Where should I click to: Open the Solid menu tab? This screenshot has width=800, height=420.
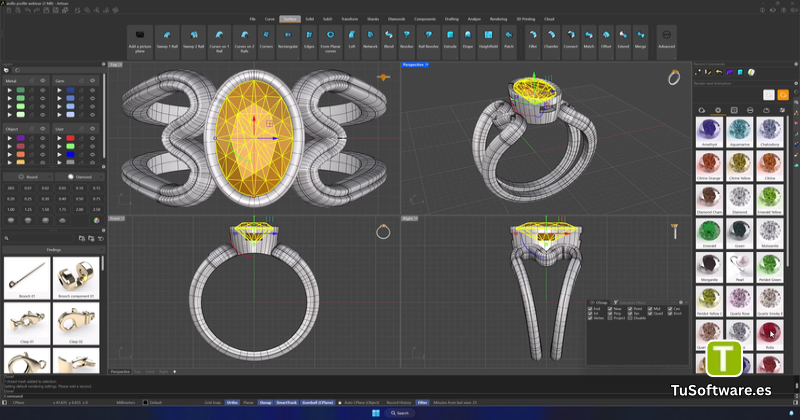tap(310, 19)
